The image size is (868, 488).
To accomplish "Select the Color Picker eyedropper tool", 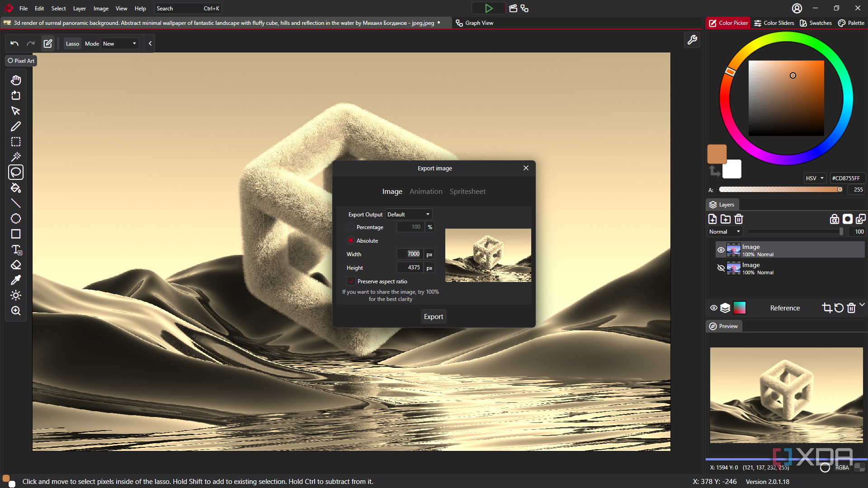I will (16, 280).
